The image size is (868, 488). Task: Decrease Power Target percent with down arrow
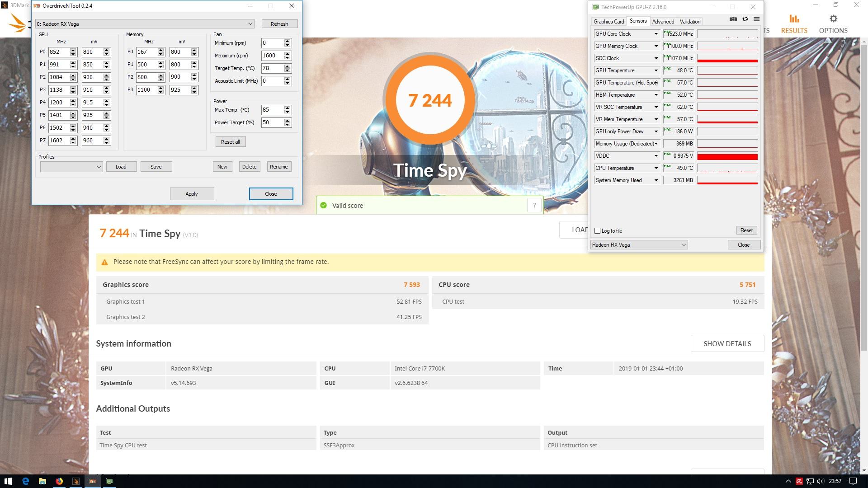coord(287,125)
